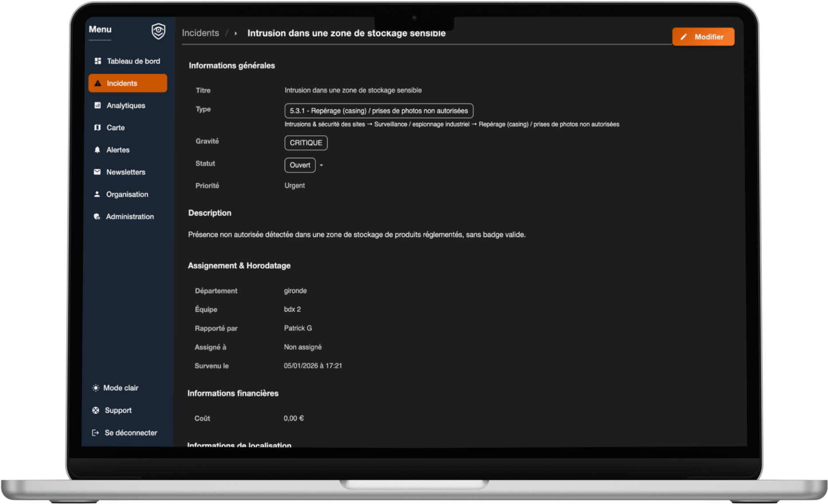Click the 5.3.1 Repérage type tag
Image resolution: width=828 pixels, height=504 pixels.
(x=379, y=111)
